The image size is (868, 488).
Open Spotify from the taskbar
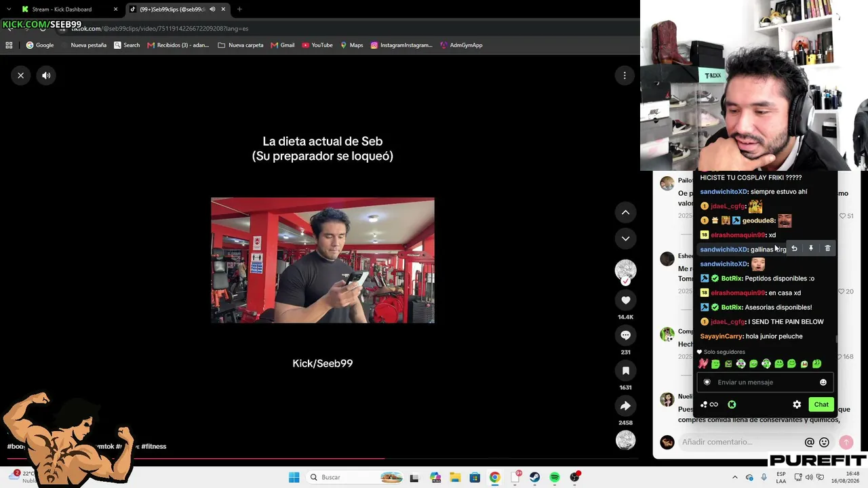click(555, 477)
